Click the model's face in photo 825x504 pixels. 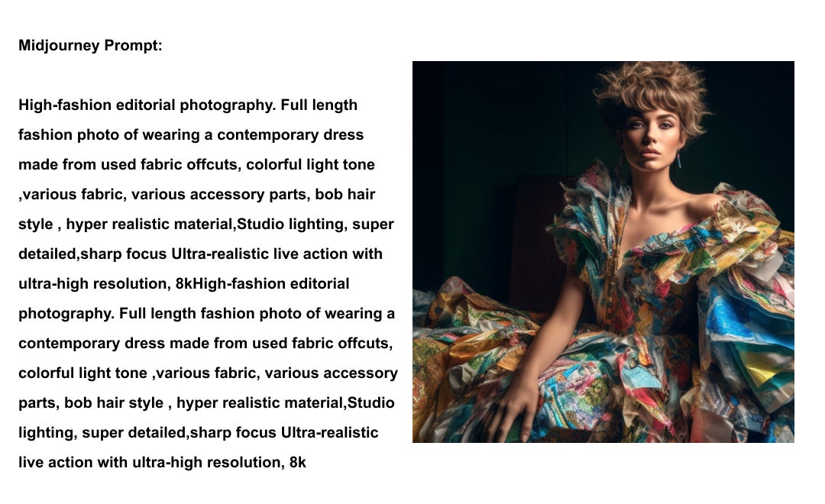click(652, 140)
